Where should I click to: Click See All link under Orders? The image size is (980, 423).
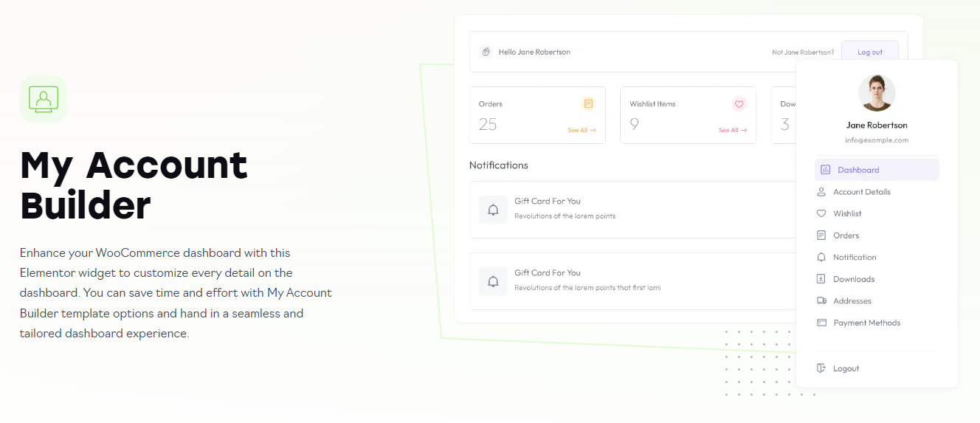click(582, 130)
